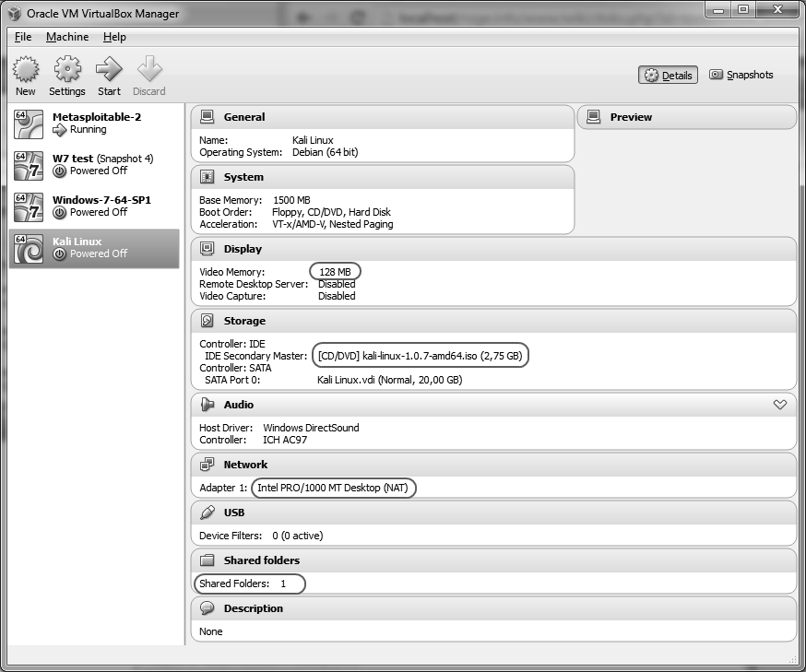Image resolution: width=806 pixels, height=672 pixels.
Task: Click the Windows-7-64-SP1 VM icon
Action: pyautogui.click(x=29, y=206)
